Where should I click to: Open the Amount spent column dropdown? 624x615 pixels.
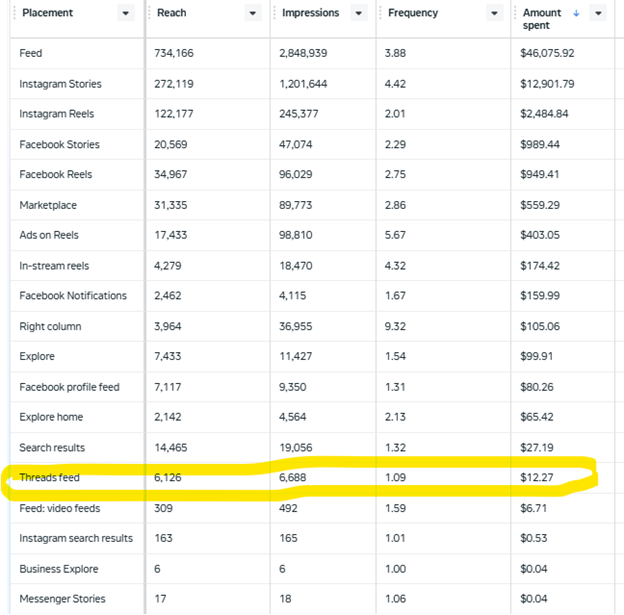coord(598,13)
